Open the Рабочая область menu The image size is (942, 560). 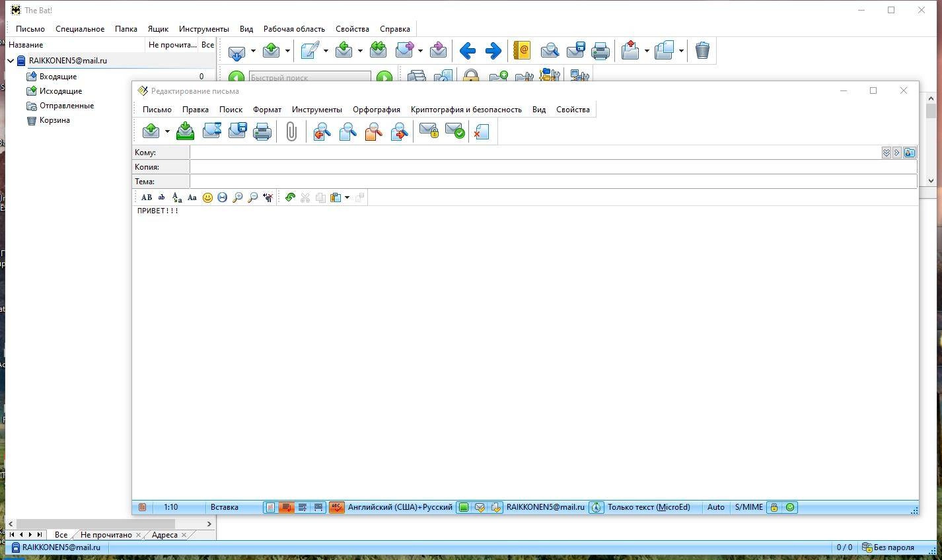[294, 29]
